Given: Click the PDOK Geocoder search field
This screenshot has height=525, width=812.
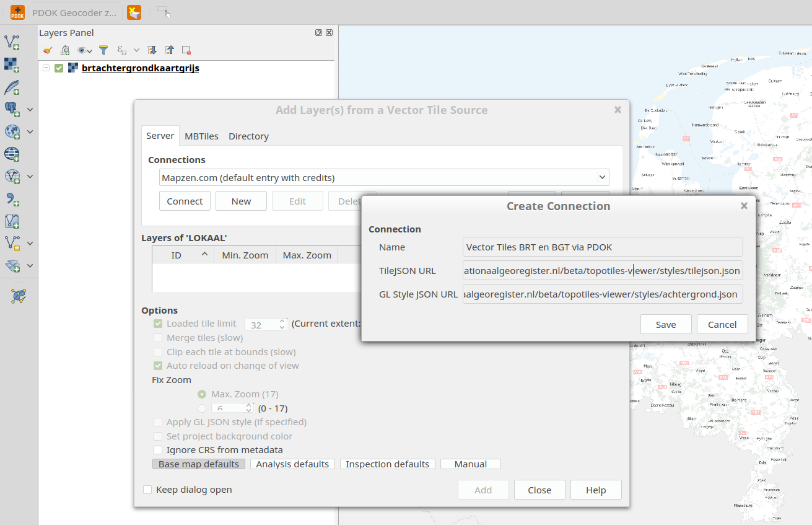Looking at the screenshot, I should [74, 12].
